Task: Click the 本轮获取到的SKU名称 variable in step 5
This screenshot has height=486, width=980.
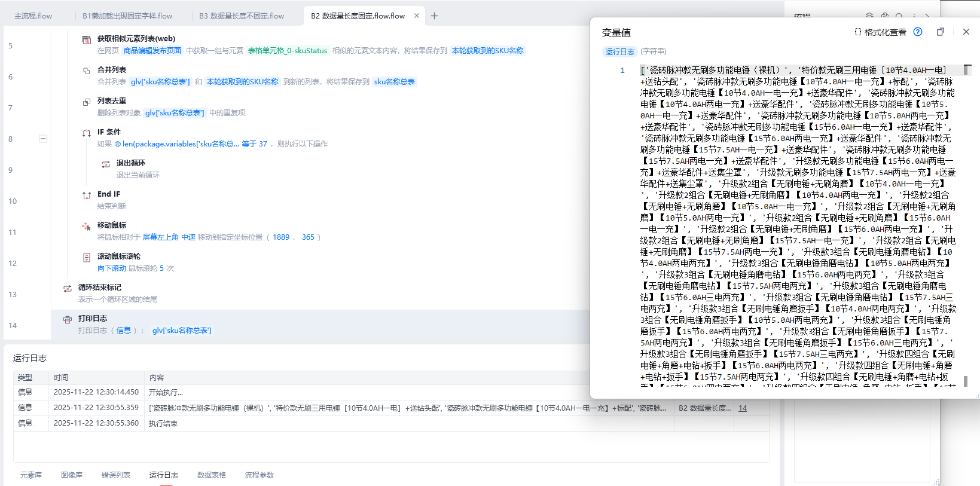Action: pyautogui.click(x=488, y=51)
